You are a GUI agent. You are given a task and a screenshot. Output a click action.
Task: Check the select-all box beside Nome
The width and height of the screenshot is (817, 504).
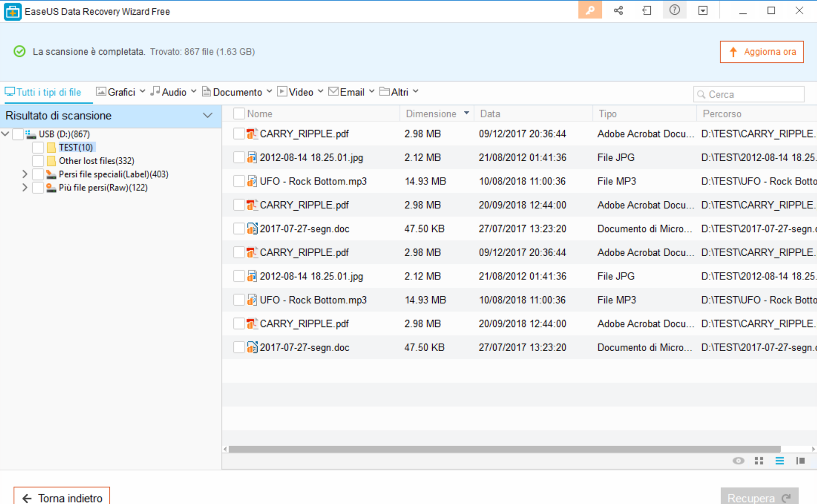(x=239, y=114)
